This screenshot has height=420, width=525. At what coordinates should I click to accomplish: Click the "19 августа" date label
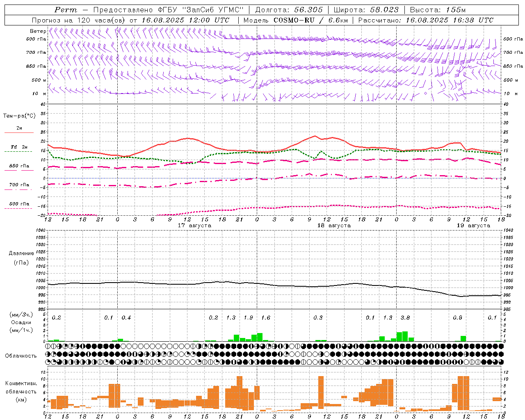473,226
